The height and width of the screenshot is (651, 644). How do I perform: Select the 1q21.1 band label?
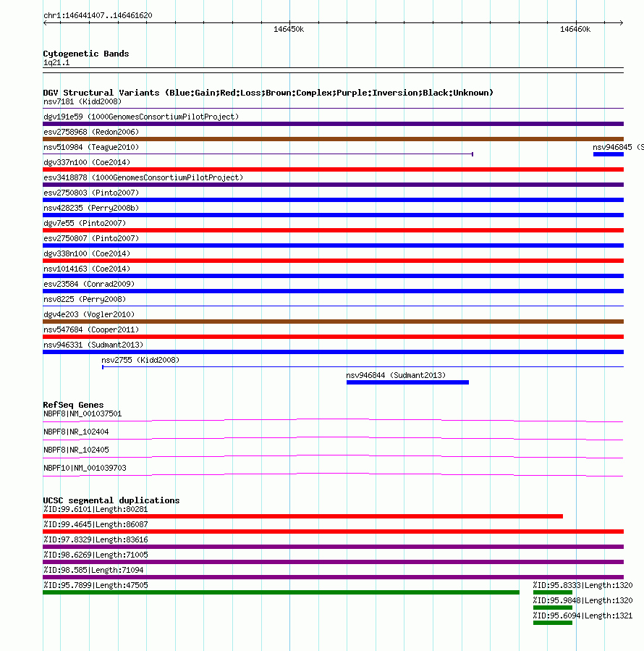coord(56,63)
